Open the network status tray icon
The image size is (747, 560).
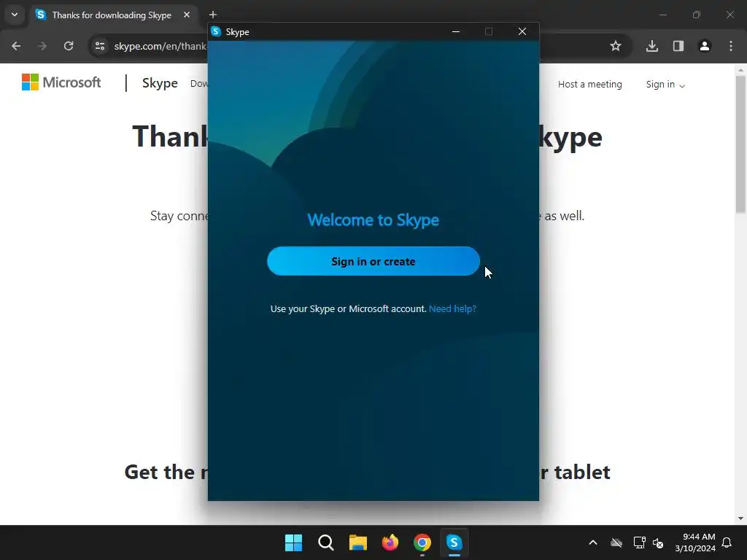[x=639, y=542]
